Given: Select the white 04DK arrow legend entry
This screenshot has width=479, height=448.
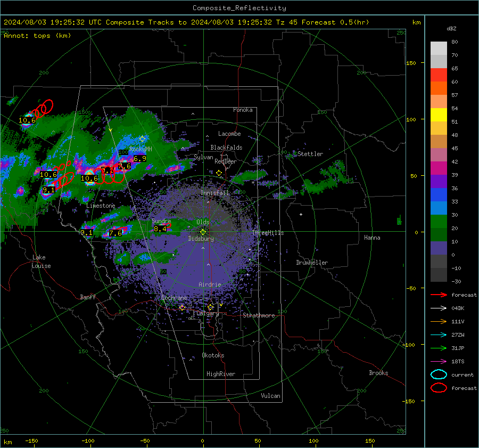Looking at the screenshot, I should [x=439, y=308].
